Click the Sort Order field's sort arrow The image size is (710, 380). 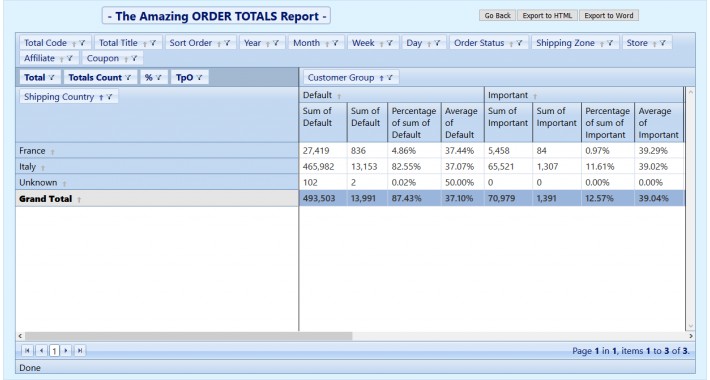pos(219,44)
